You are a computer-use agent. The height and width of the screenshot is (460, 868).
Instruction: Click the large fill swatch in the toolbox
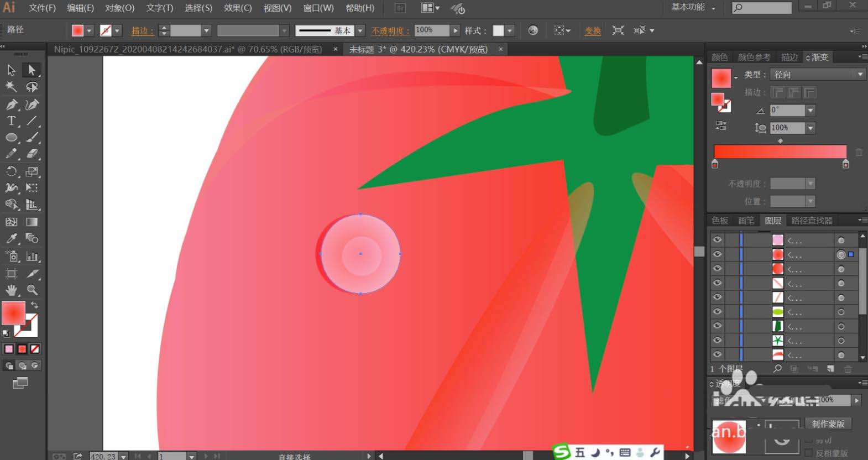(13, 313)
